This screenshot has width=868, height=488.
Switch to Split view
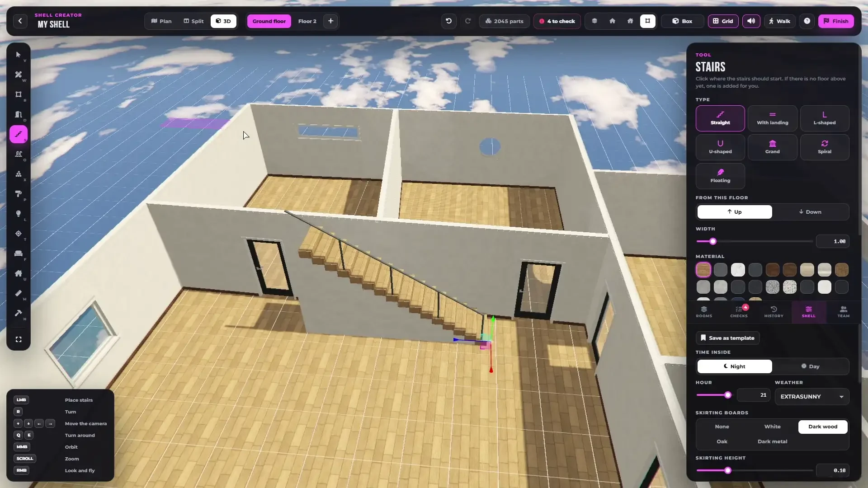(193, 21)
